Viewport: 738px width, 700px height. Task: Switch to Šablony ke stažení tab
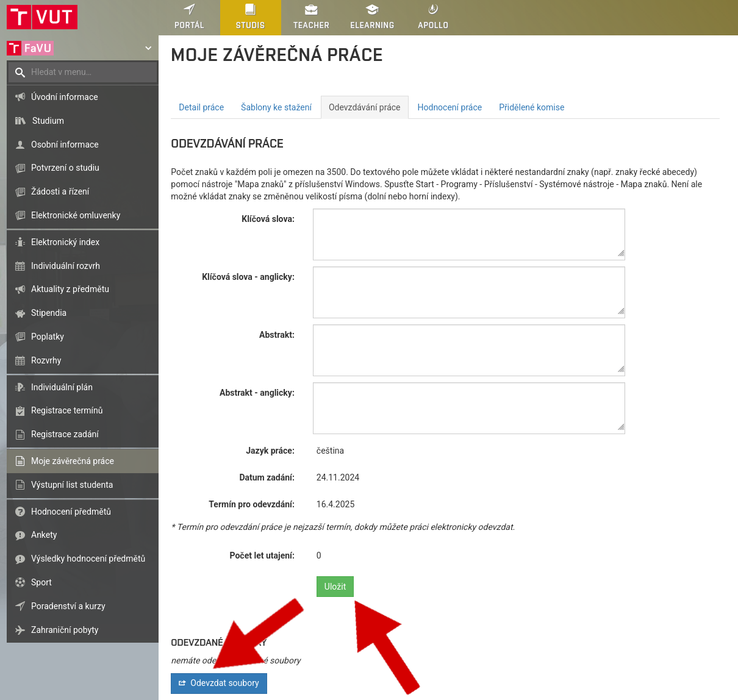click(276, 107)
